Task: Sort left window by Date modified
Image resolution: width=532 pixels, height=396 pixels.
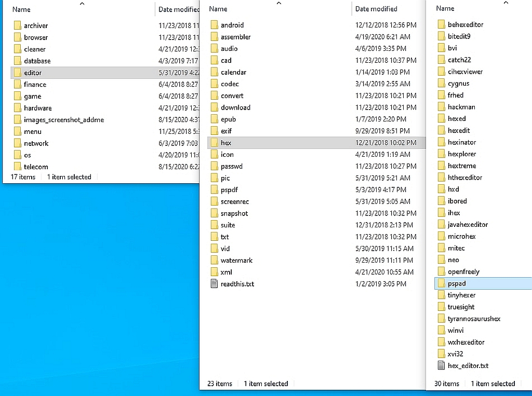Action: coord(179,9)
